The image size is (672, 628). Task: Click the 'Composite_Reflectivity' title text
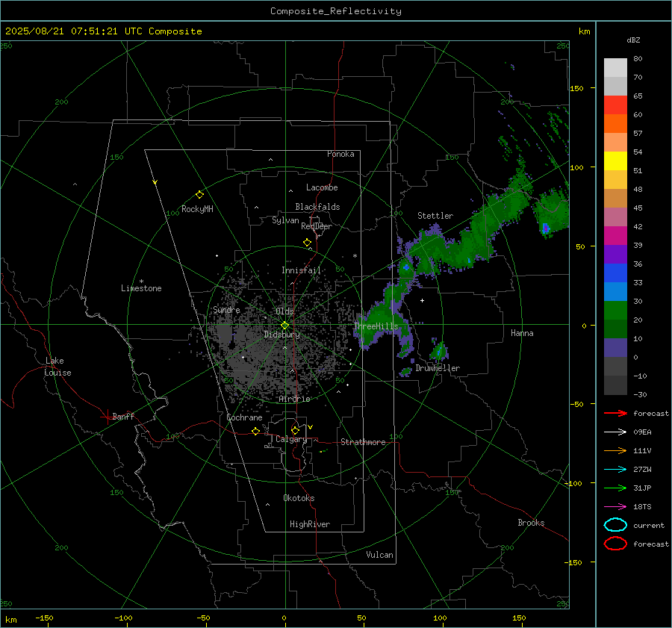(336, 11)
